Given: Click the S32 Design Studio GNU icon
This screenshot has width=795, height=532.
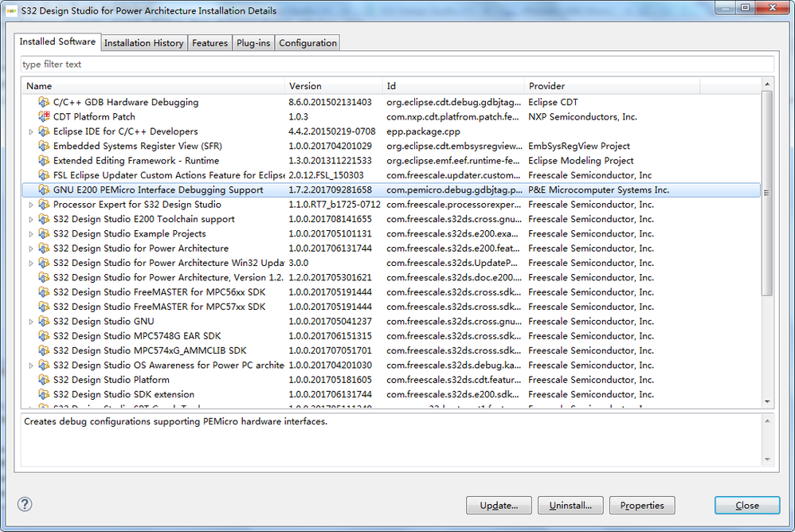Looking at the screenshot, I should pyautogui.click(x=44, y=322).
